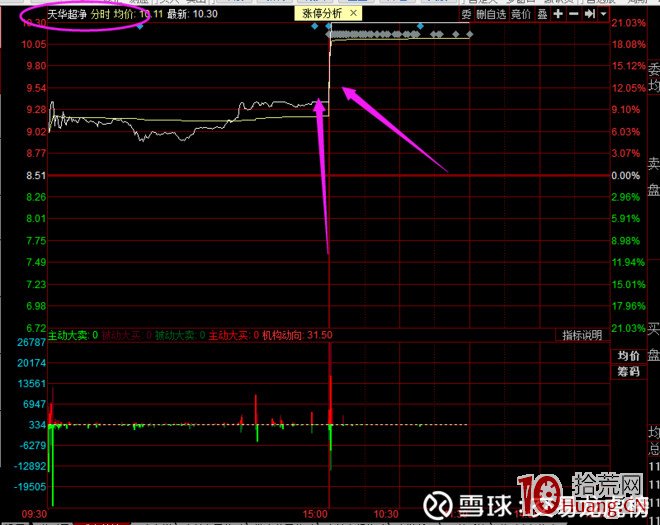Click the minus zoom-out icon

point(573,14)
